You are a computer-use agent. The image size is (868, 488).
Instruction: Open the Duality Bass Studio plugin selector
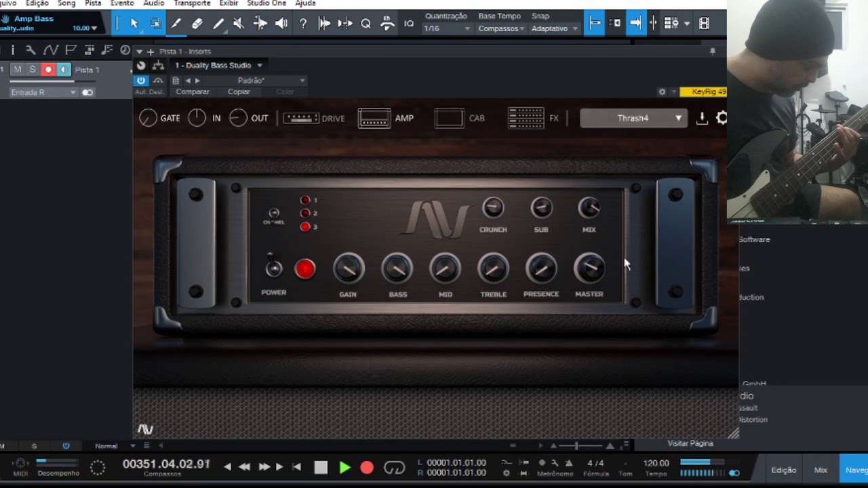218,65
